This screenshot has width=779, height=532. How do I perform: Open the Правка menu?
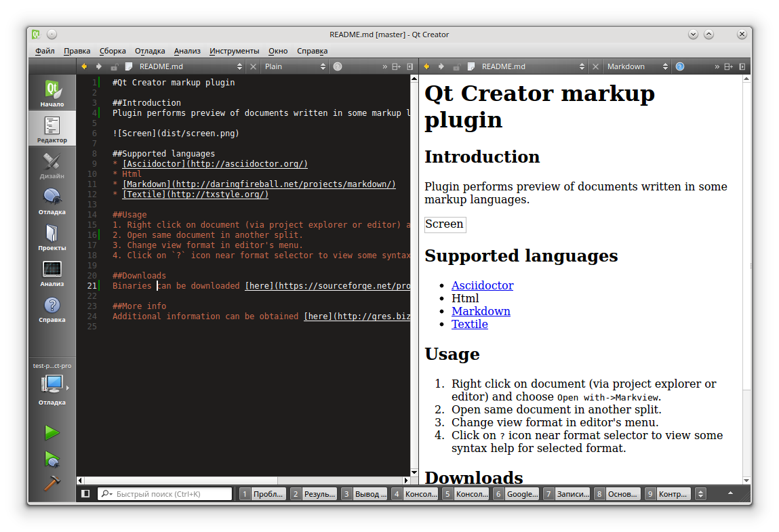77,51
